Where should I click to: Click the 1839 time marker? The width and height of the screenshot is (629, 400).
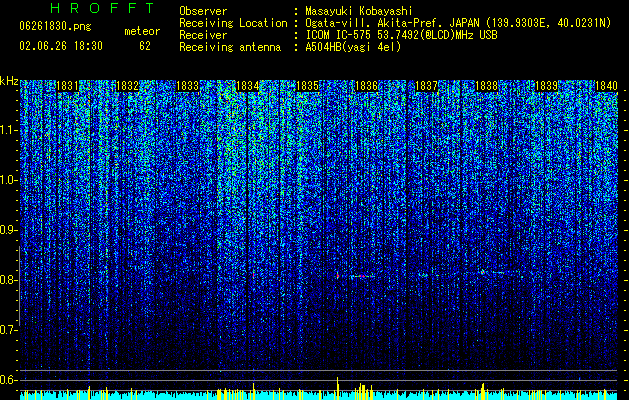[x=546, y=86]
